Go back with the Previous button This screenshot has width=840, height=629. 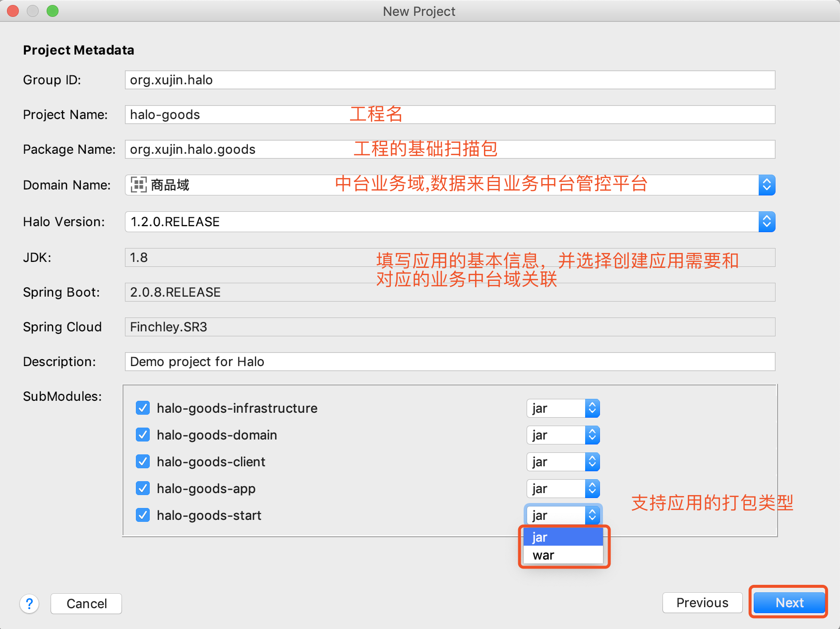702,603
